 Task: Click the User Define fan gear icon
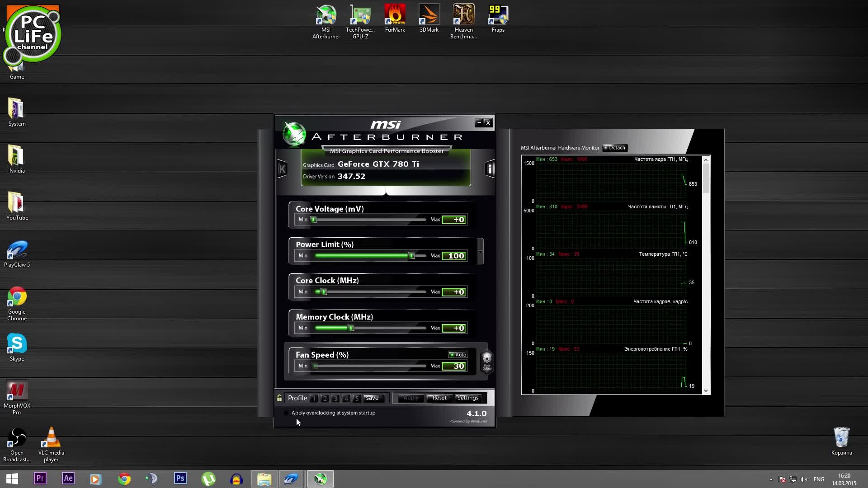click(487, 361)
